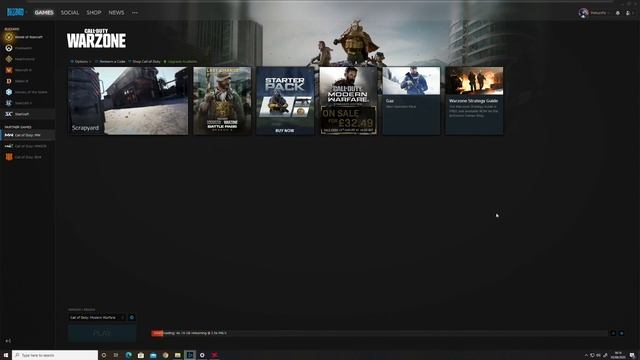Select the Diablo III game icon

(9, 81)
